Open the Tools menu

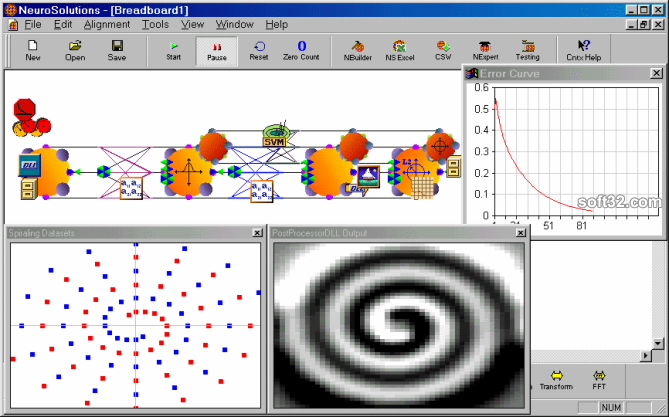155,23
